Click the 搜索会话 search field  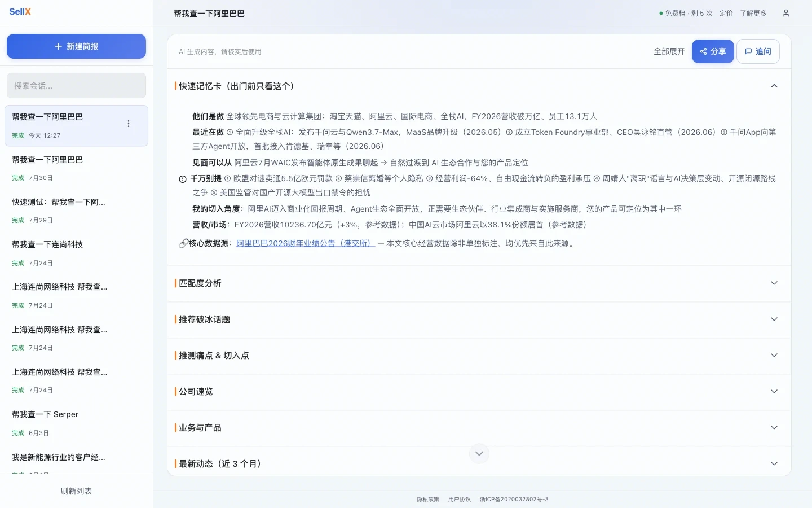pyautogui.click(x=76, y=86)
